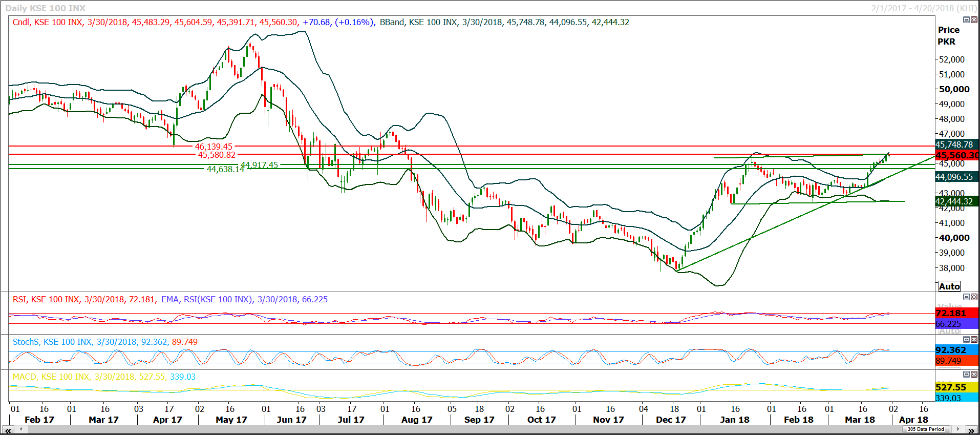Jump to latest data with double-right arrow
This screenshot has height=435, width=980.
pyautogui.click(x=971, y=430)
